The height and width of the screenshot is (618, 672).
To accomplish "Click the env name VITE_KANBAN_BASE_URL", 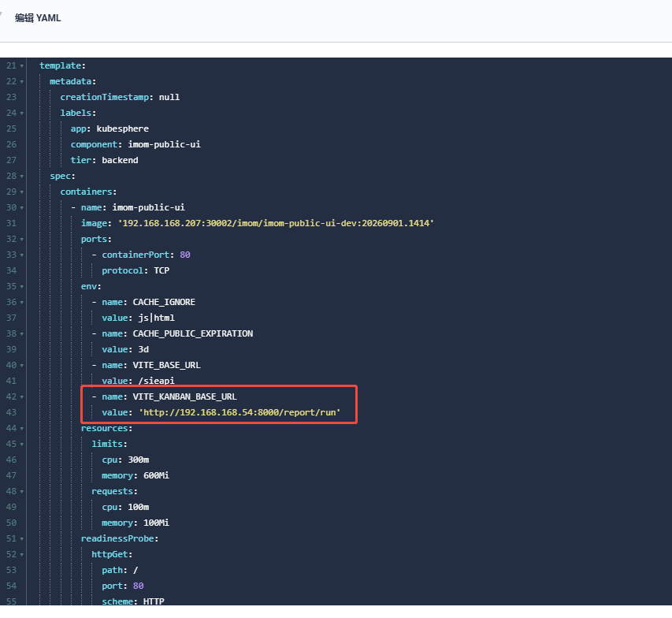I will tap(184, 396).
